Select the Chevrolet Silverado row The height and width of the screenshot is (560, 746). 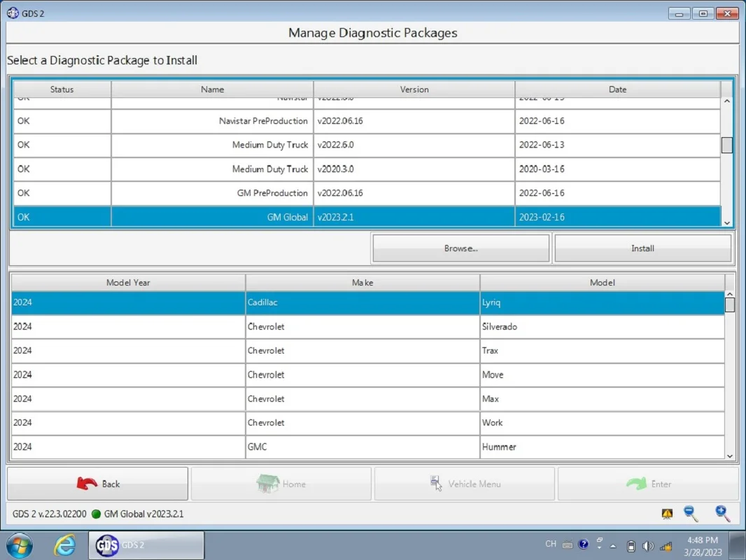click(x=368, y=326)
